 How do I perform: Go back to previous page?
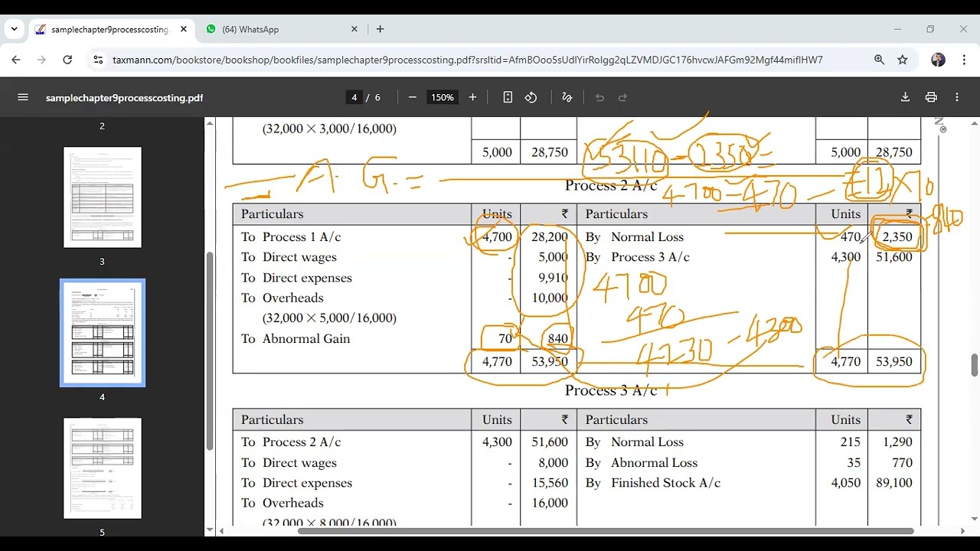point(16,60)
